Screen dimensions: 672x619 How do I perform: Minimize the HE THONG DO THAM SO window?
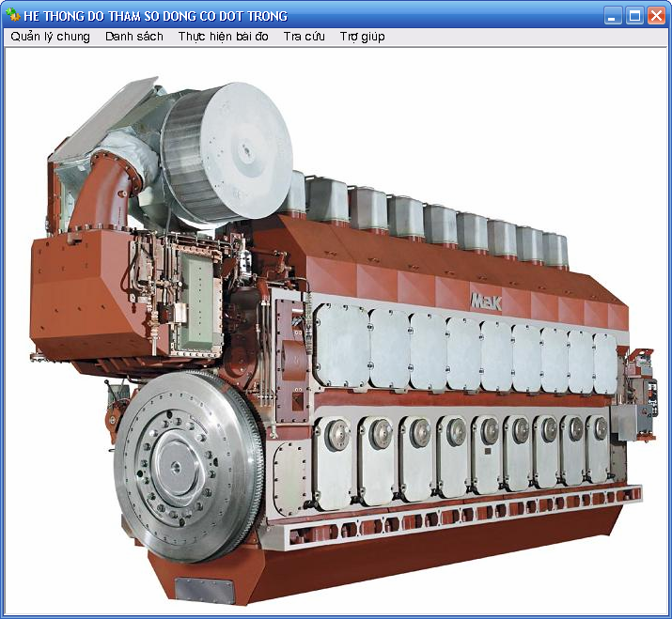click(614, 16)
